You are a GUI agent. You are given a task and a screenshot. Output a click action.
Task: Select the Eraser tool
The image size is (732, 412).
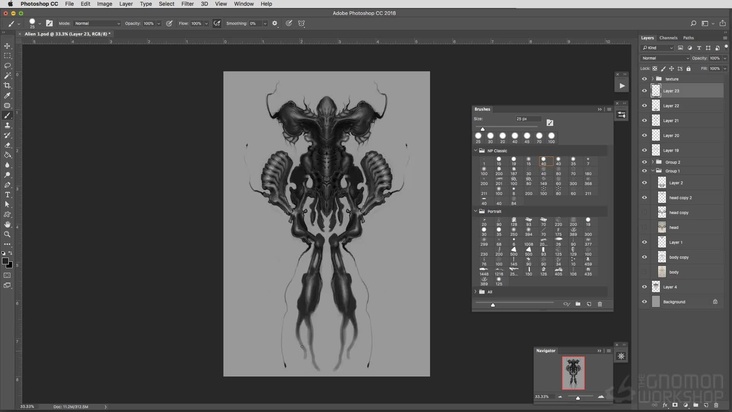pyautogui.click(x=7, y=145)
